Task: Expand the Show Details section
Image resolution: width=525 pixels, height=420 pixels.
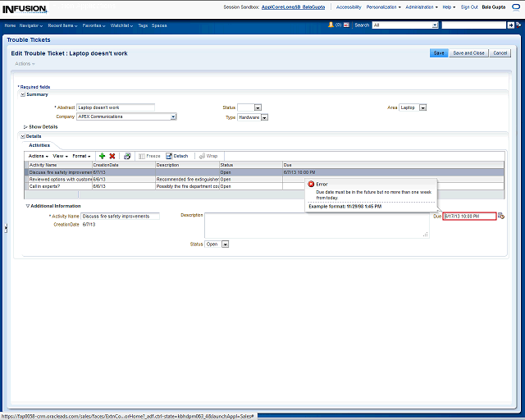Action: [26, 127]
